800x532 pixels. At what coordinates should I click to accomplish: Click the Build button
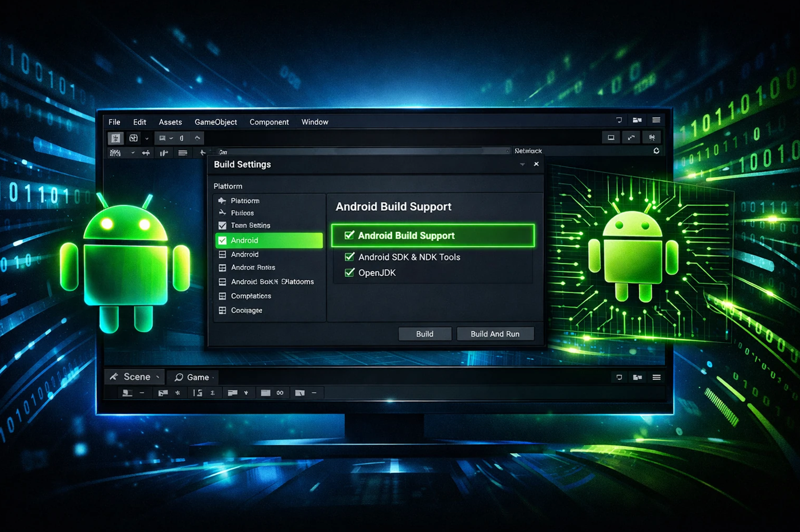425,334
